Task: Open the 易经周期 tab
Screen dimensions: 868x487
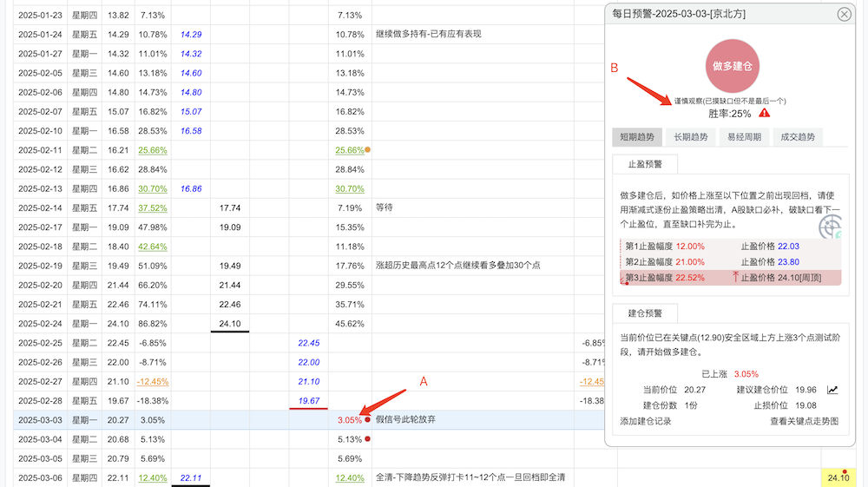Action: (744, 136)
